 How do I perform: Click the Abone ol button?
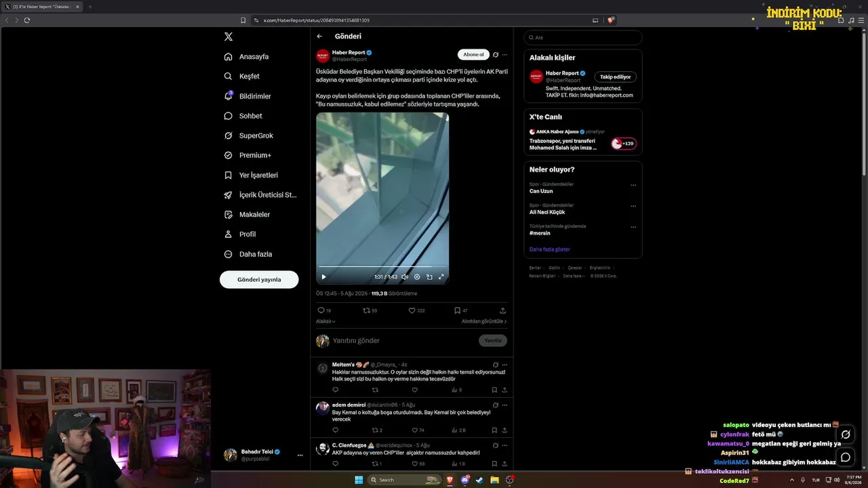[x=473, y=55]
